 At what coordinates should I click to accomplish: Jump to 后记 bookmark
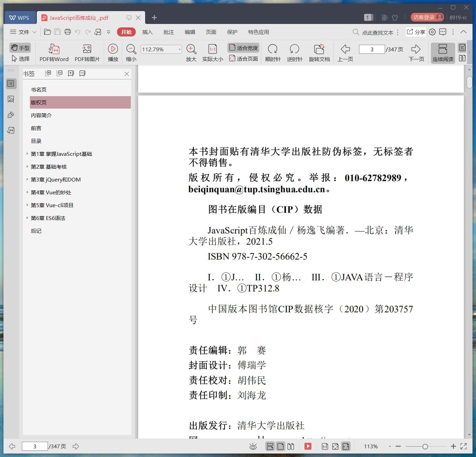36,231
